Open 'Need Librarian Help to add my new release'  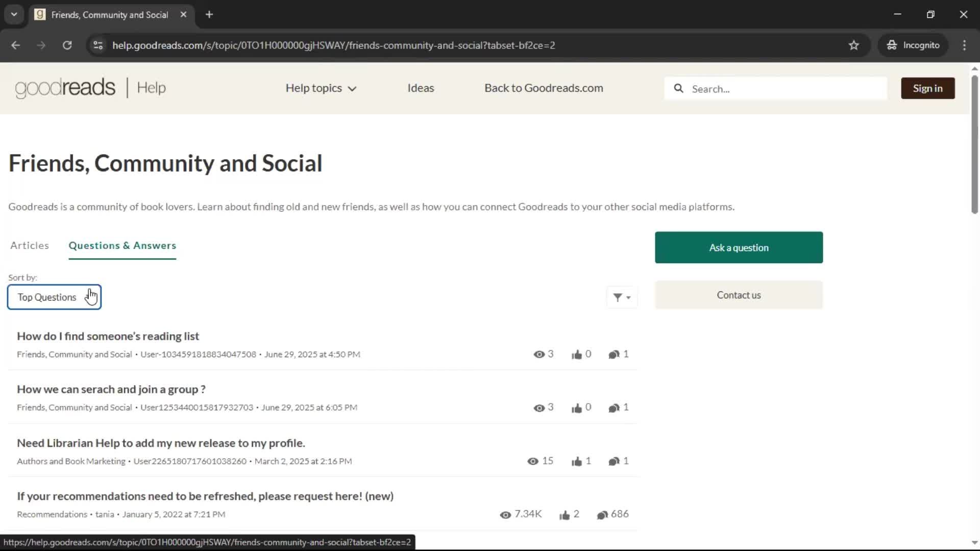pos(161,443)
